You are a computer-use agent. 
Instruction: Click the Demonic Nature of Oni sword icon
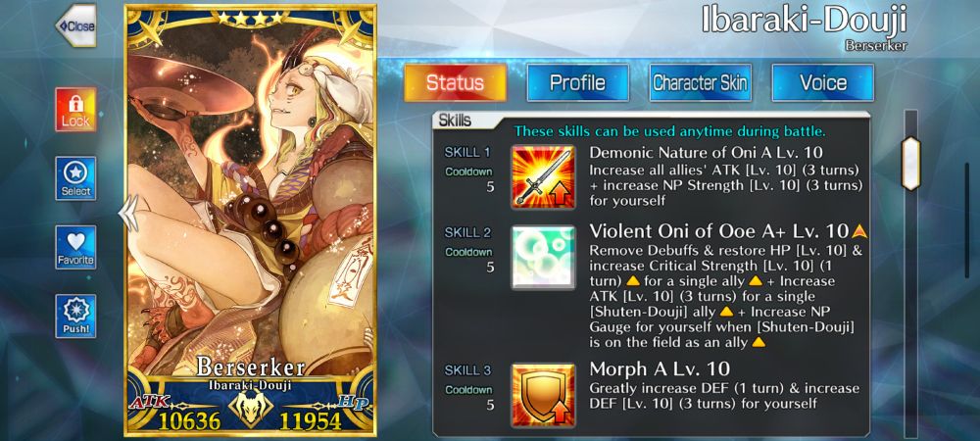point(543,176)
